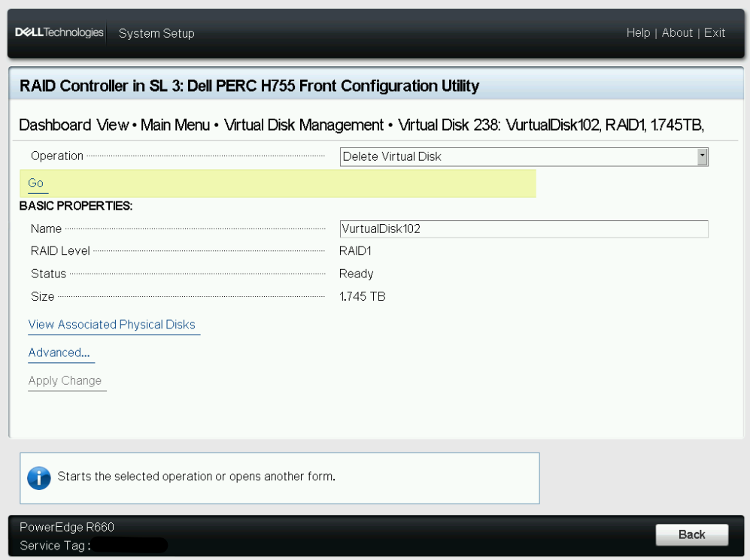The image size is (750, 560).
Task: Click the Dashboard View breadcrumb text
Action: point(74,126)
